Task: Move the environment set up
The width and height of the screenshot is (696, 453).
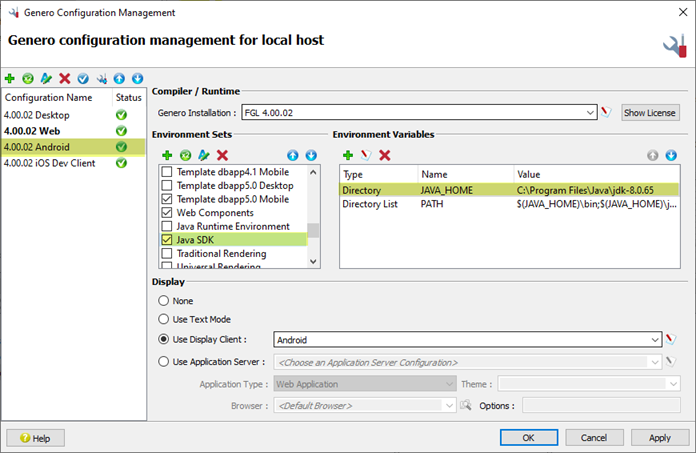Action: pyautogui.click(x=293, y=155)
